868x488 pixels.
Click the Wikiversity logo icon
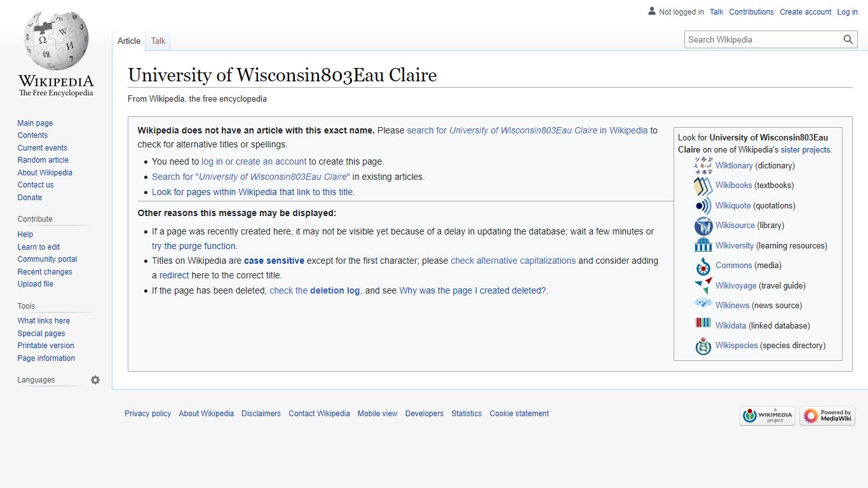click(x=703, y=246)
